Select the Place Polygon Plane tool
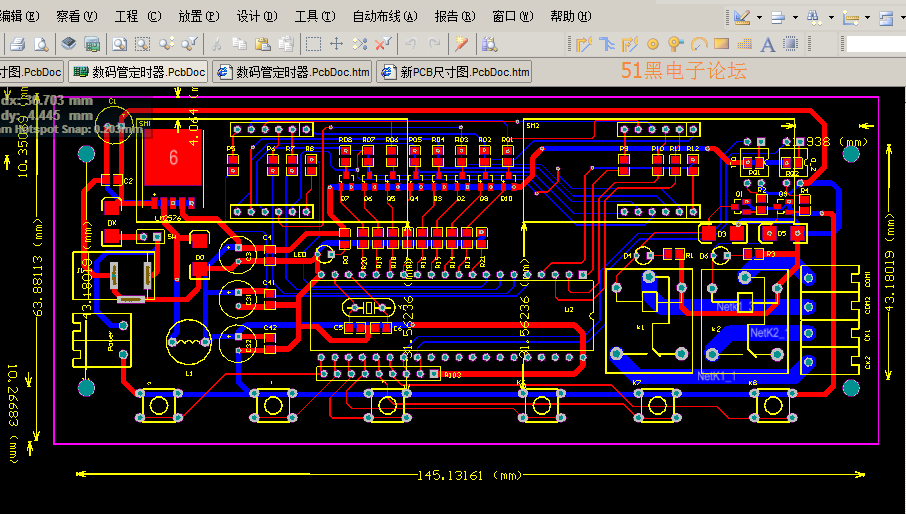Image resolution: width=906 pixels, height=514 pixels. coord(745,44)
